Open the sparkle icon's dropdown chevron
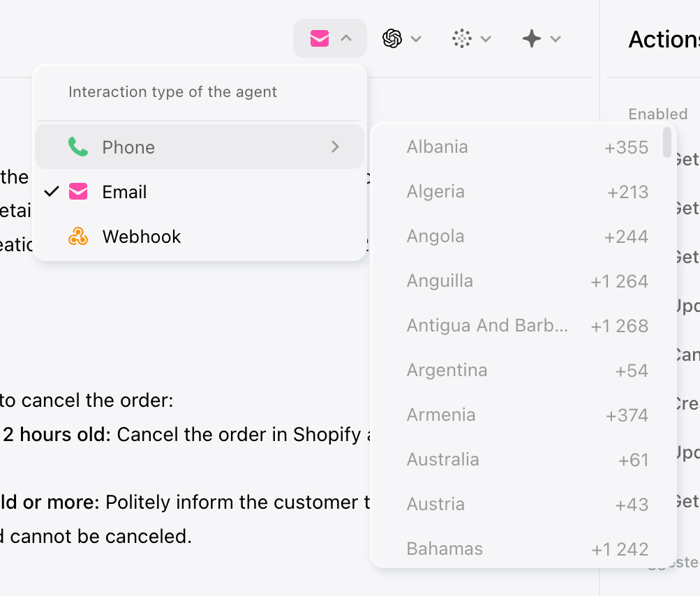This screenshot has height=596, width=700. (x=555, y=38)
